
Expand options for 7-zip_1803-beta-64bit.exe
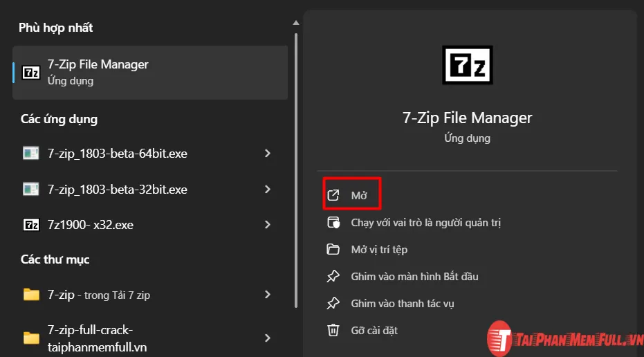tap(268, 153)
